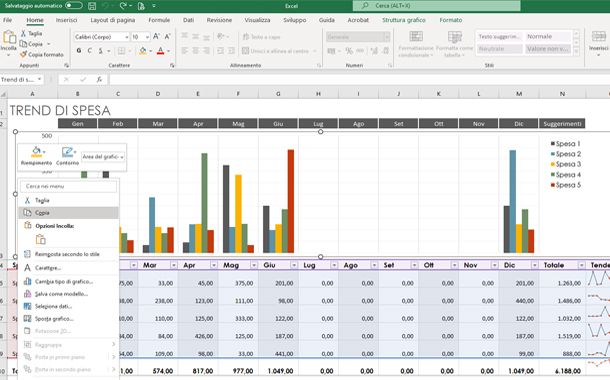Click Cambia tipo di grafico menu icon
610x380 pixels.
[27, 281]
